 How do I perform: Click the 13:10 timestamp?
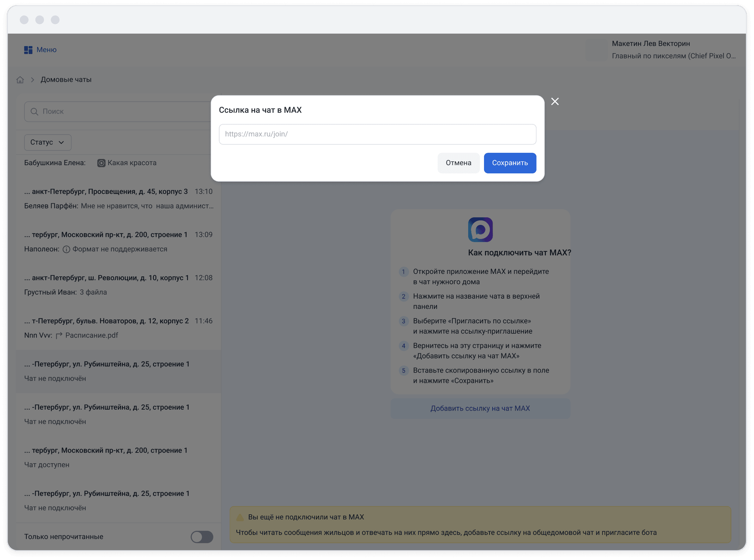[x=204, y=192]
